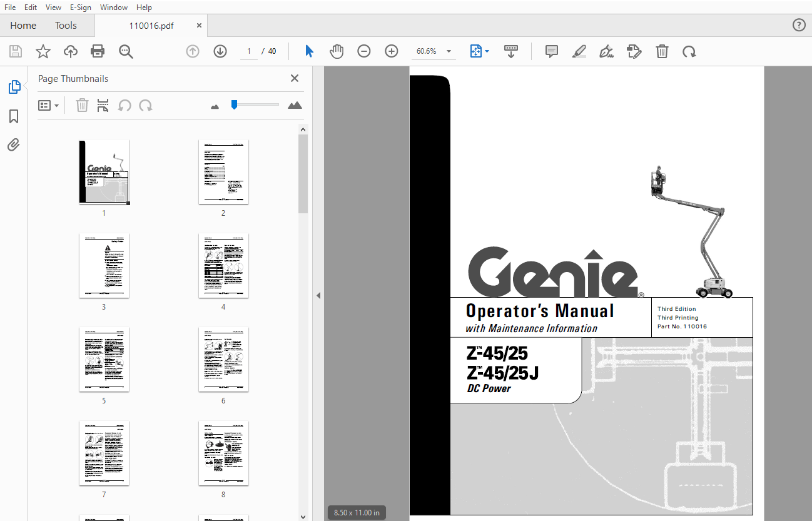Image resolution: width=812 pixels, height=521 pixels.
Task: Click the insert page break icon
Action: click(103, 105)
